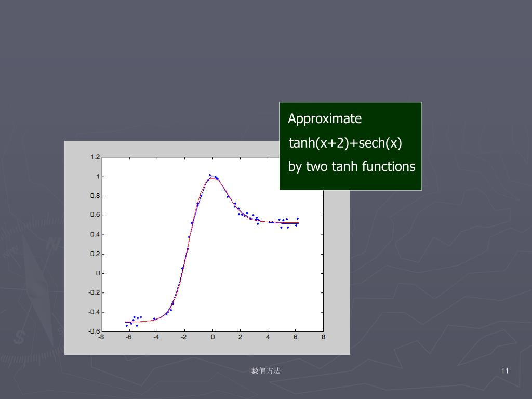Click y-axis label -0.6
The image size is (532, 399).
pos(95,331)
